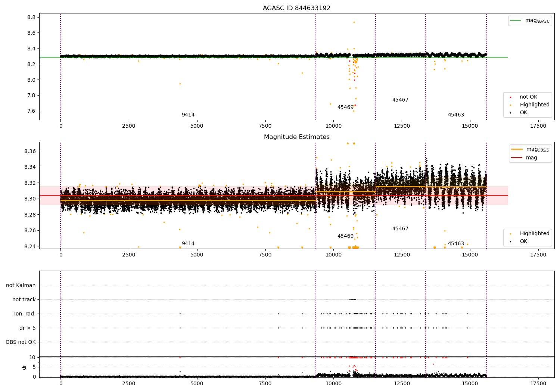Click obsid label '45469' in the Magnitude Estimates plot
Screen dimensions: 560x392
tap(345, 236)
